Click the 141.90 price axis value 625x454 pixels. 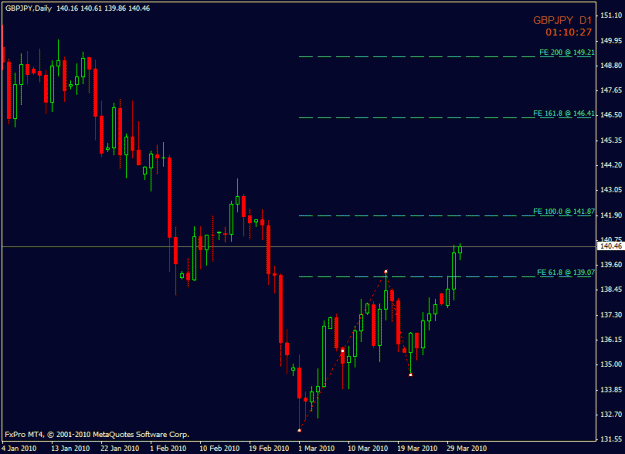[x=611, y=215]
